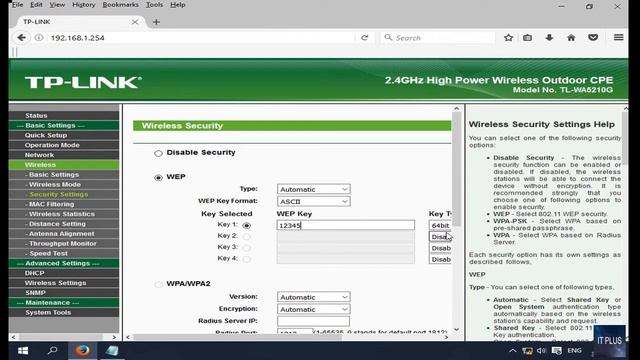Open Key 2 key type dropdown

pyautogui.click(x=440, y=237)
